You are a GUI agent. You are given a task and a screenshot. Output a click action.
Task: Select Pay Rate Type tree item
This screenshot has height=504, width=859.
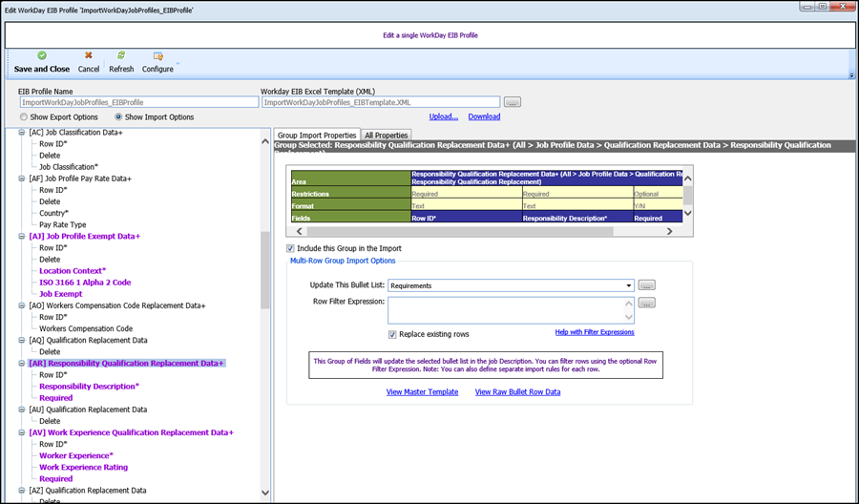click(x=62, y=224)
